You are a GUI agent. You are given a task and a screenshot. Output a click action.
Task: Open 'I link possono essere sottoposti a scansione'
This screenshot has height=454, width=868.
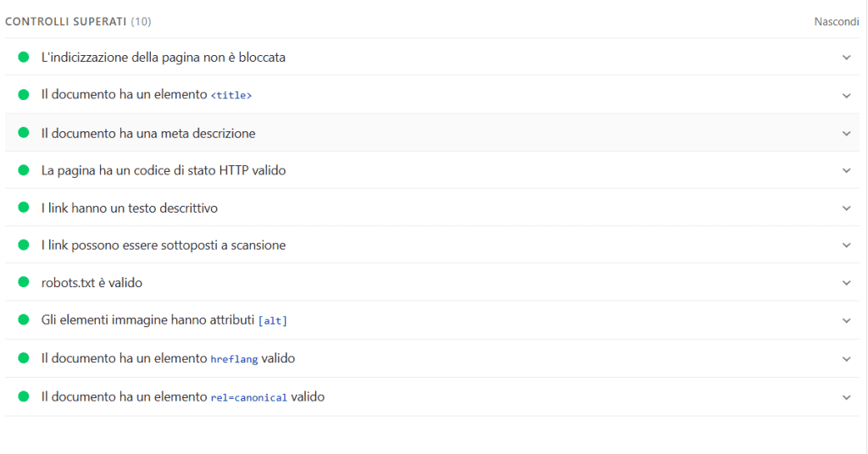pos(164,246)
